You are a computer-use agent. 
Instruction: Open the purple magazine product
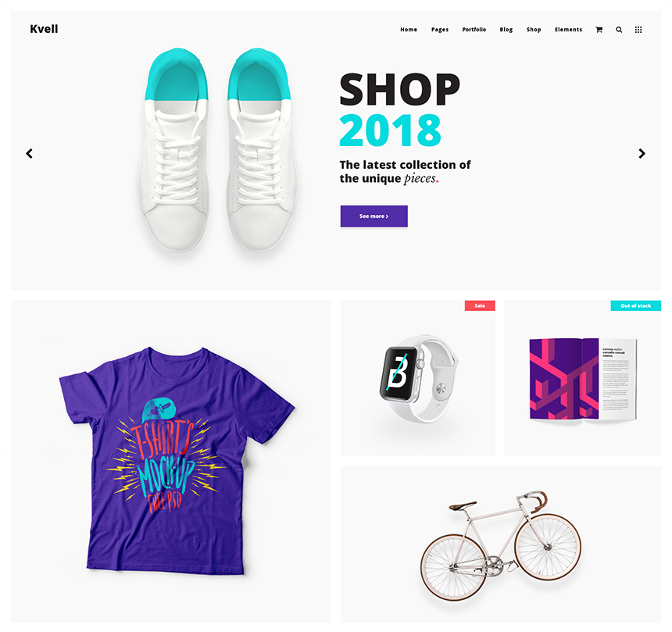click(x=582, y=378)
